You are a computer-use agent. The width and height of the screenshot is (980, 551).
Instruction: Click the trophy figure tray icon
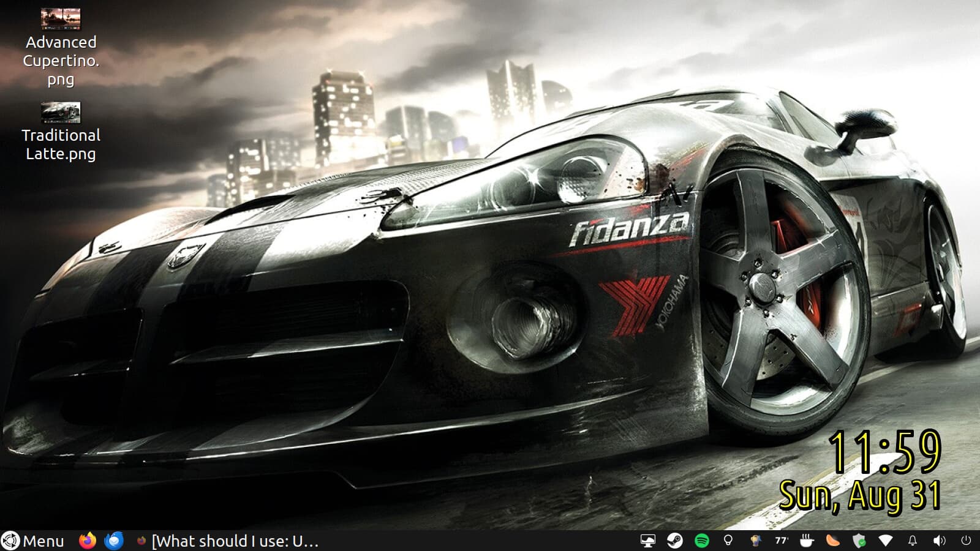click(x=755, y=541)
